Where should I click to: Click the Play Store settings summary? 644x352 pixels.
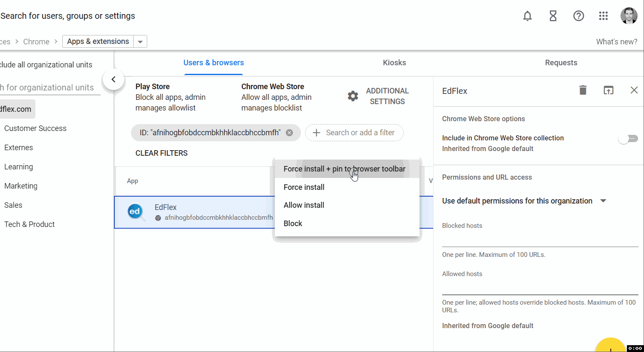(x=171, y=97)
